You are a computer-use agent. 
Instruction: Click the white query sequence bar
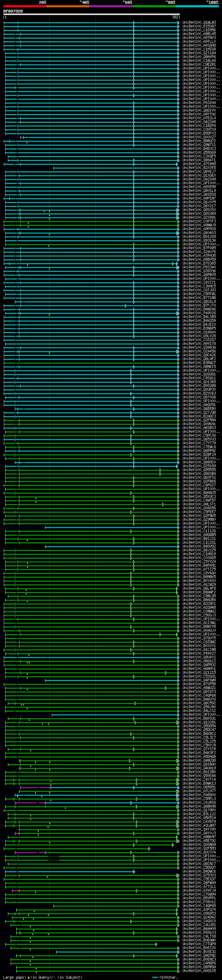[x=92, y=15]
